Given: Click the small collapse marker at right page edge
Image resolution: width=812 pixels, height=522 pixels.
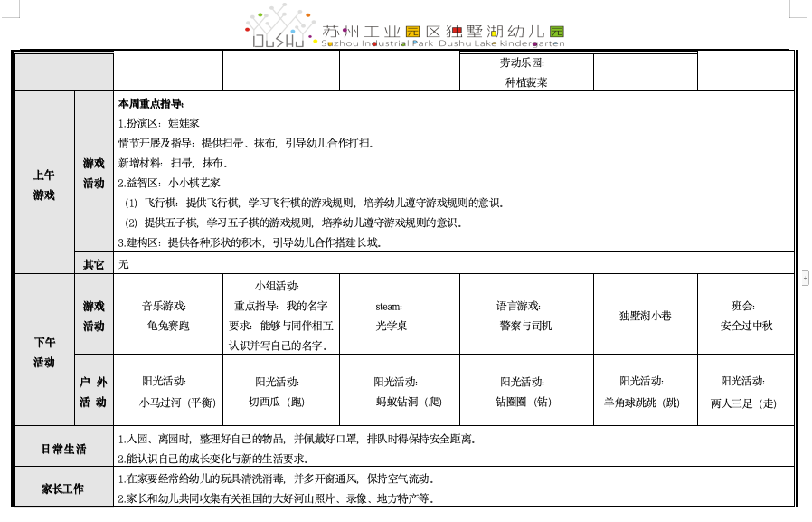Looking at the screenshot, I should [805, 280].
